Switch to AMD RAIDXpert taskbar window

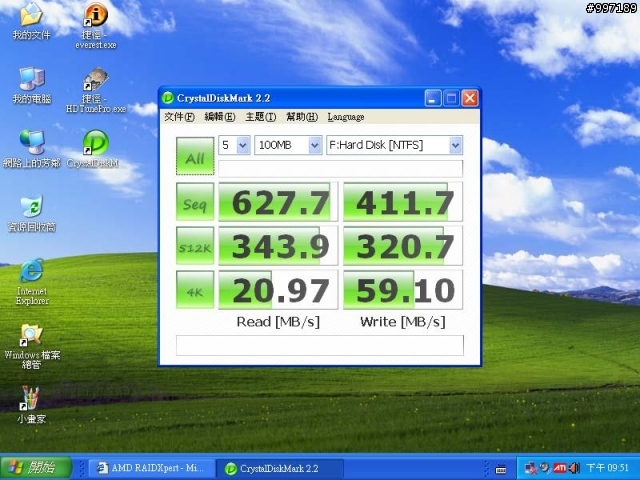pyautogui.click(x=151, y=468)
